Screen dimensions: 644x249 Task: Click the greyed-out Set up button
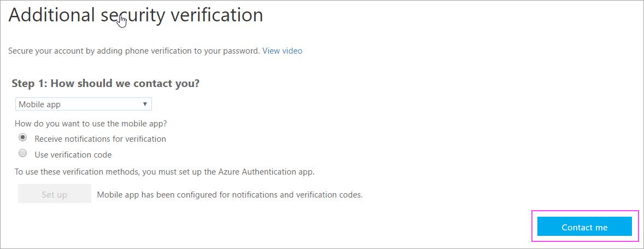pyautogui.click(x=54, y=194)
